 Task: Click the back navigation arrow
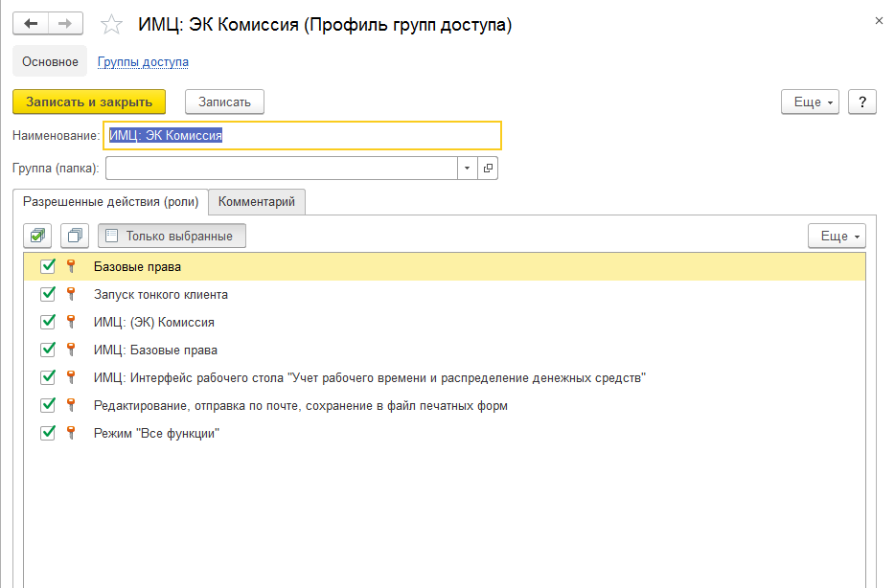coord(31,24)
